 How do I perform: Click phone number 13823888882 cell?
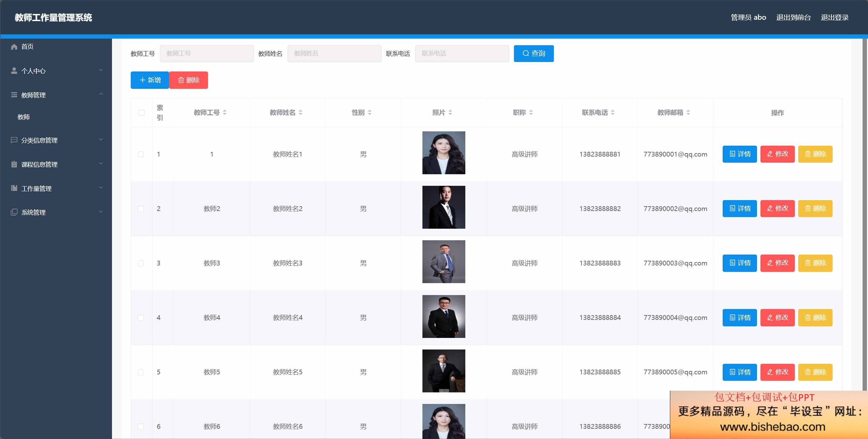(600, 209)
